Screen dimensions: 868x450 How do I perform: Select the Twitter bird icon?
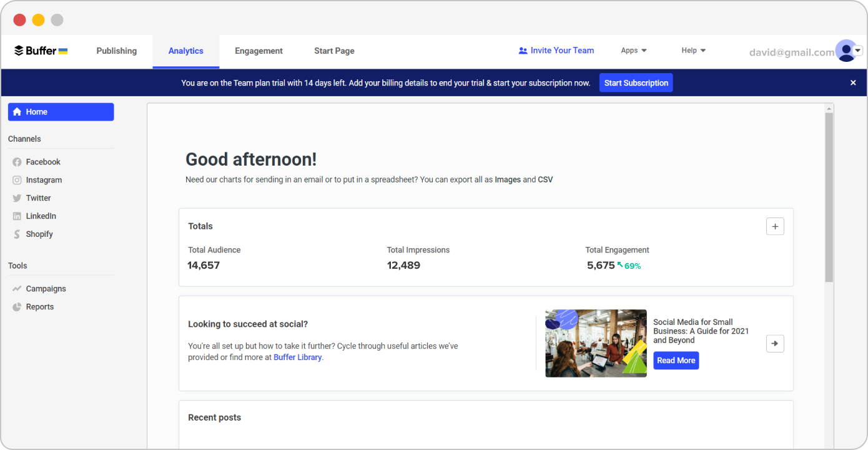(17, 198)
